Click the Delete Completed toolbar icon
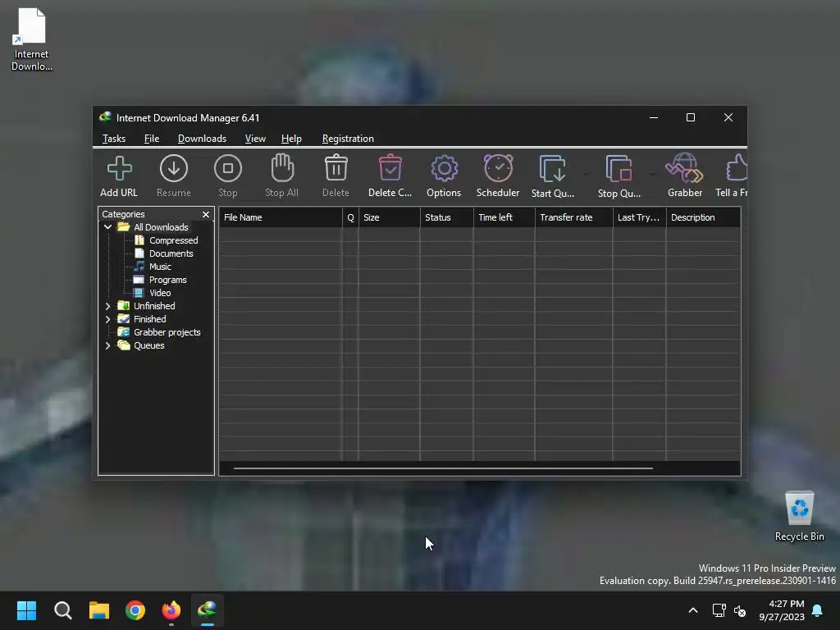 pyautogui.click(x=390, y=167)
